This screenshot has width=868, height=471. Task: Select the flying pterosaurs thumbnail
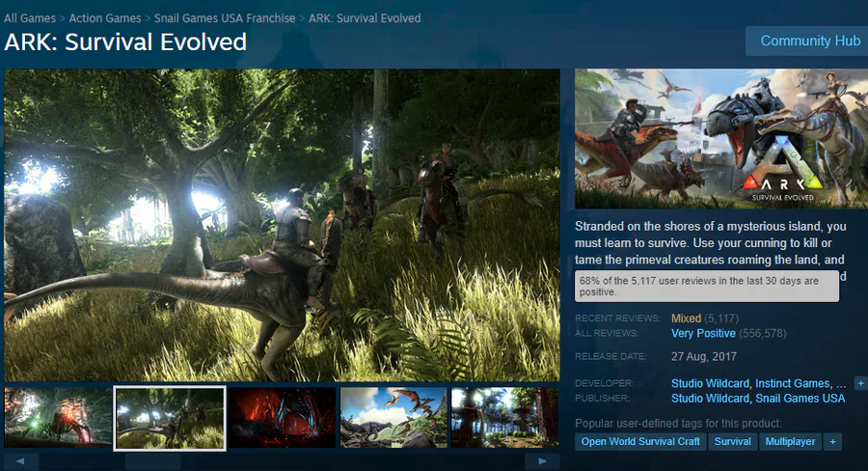(x=393, y=417)
